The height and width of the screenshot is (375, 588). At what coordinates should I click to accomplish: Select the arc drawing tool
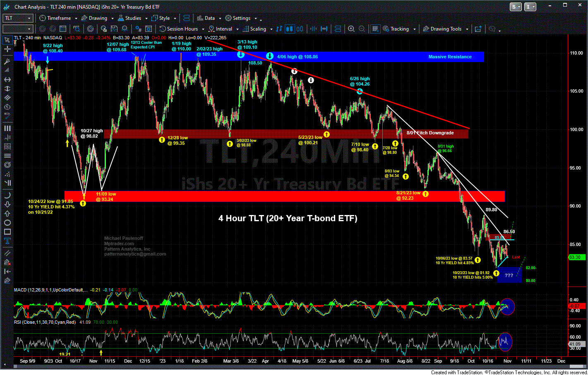[x=7, y=195]
